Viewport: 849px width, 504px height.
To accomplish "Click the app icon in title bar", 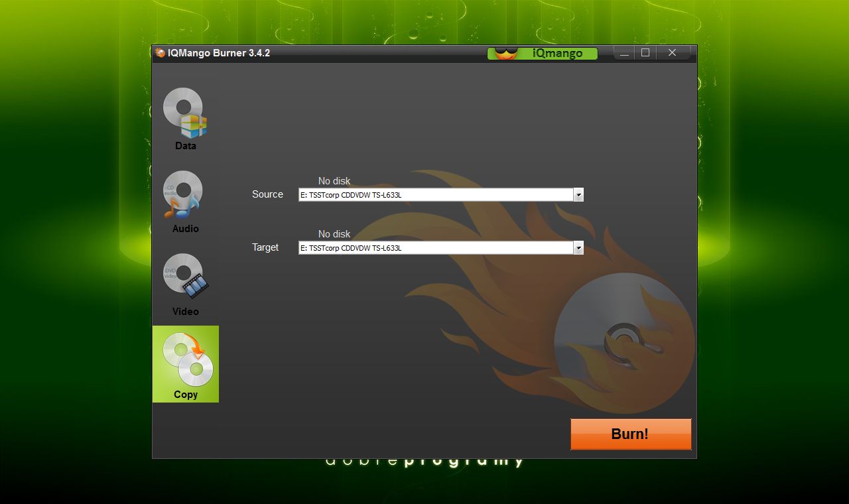I will 160,53.
